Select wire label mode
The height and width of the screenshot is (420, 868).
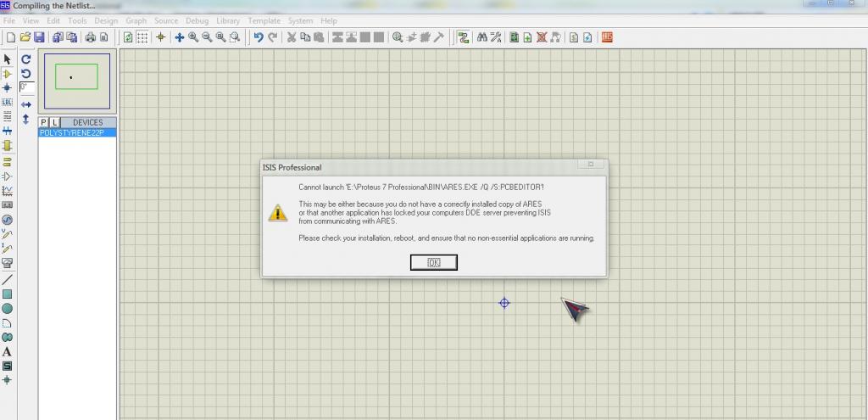(x=7, y=102)
